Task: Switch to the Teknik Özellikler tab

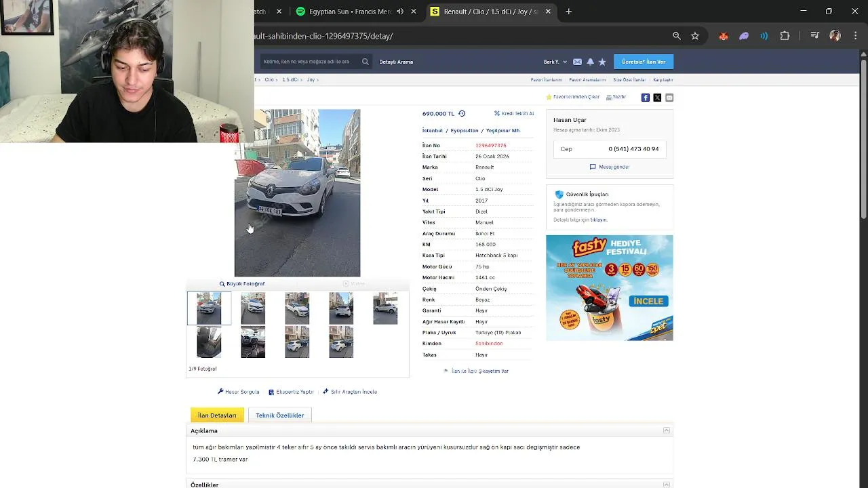Action: click(280, 415)
